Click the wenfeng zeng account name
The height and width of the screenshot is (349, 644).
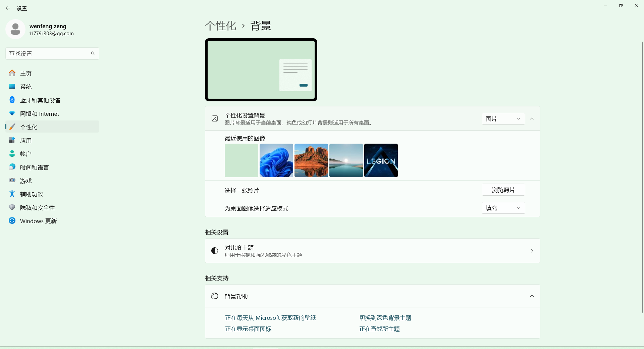coord(48,26)
